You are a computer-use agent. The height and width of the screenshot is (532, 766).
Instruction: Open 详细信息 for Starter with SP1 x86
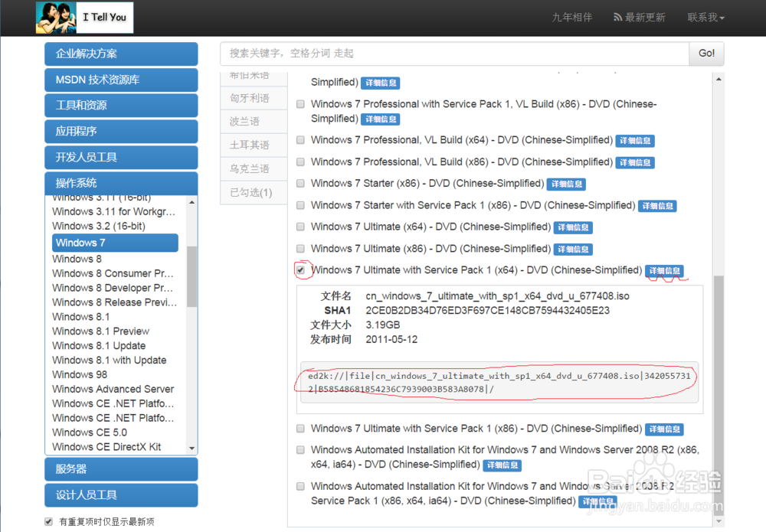657,206
